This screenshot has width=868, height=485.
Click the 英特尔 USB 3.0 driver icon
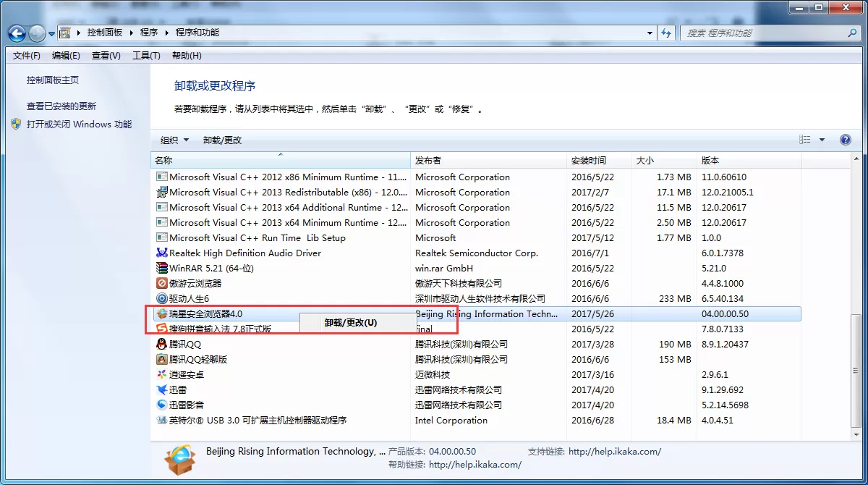(x=162, y=421)
